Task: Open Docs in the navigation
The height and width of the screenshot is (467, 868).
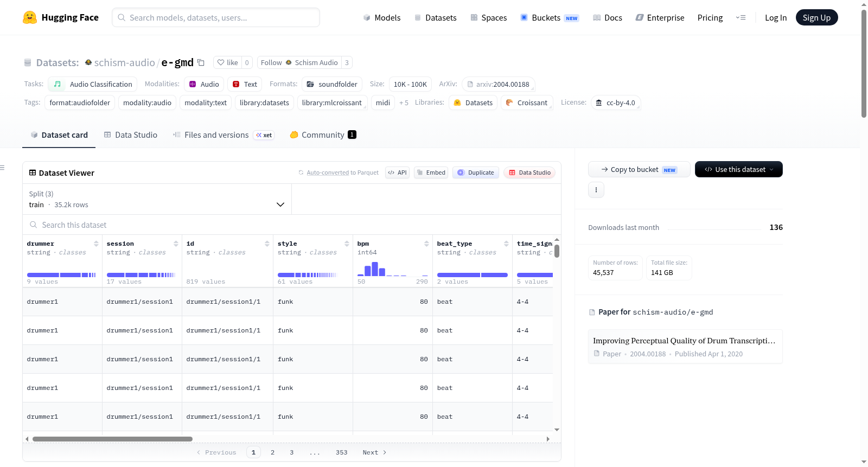Action: click(608, 18)
